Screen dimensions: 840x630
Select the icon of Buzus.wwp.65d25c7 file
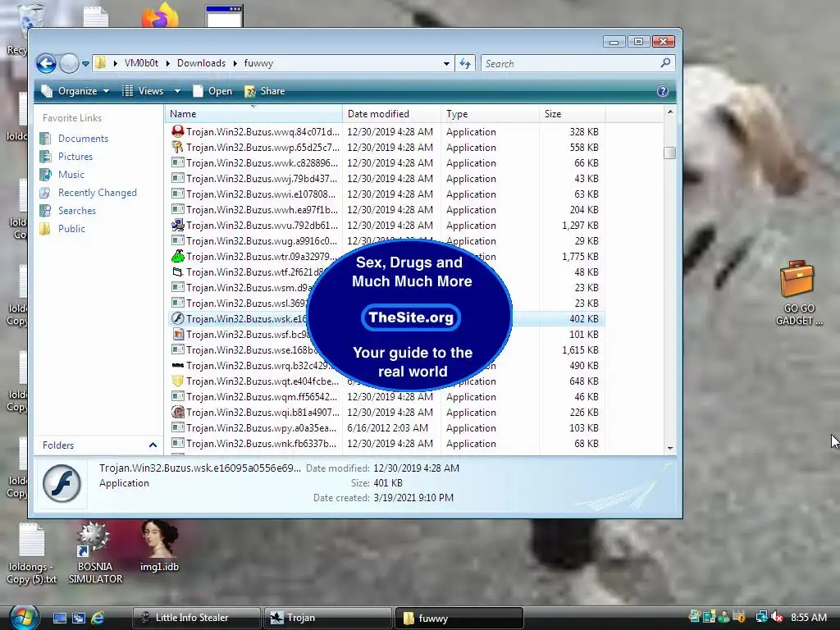(178, 147)
